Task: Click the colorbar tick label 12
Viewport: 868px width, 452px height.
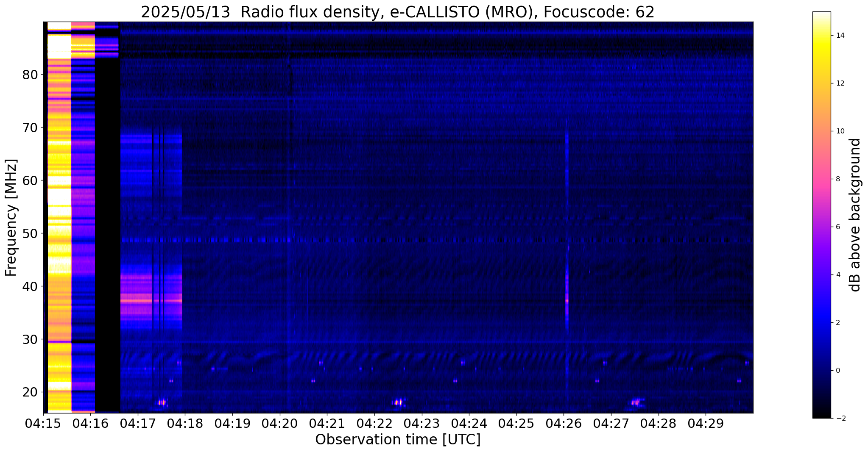Action: (x=840, y=83)
